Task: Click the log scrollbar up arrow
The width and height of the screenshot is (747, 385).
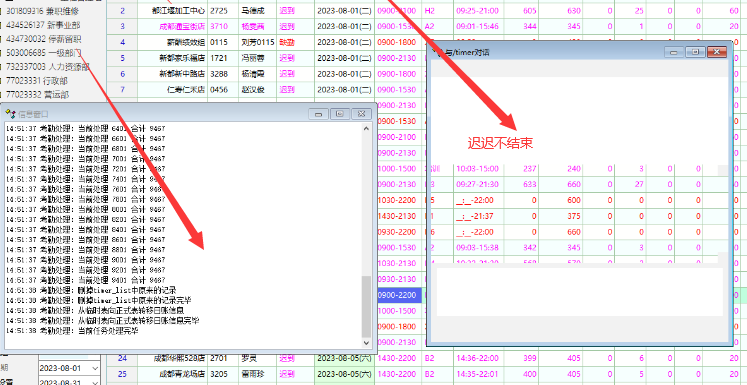Action: pos(366,128)
